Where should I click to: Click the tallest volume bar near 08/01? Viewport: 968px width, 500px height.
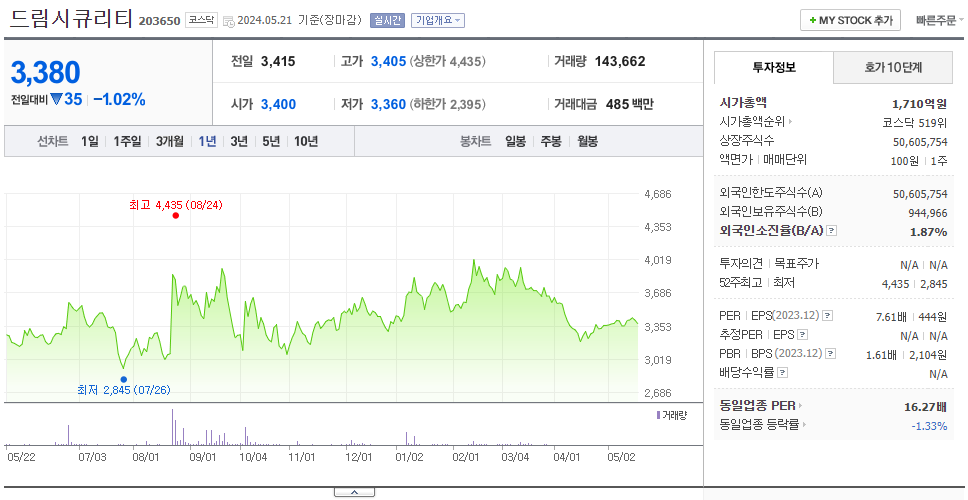[x=172, y=427]
